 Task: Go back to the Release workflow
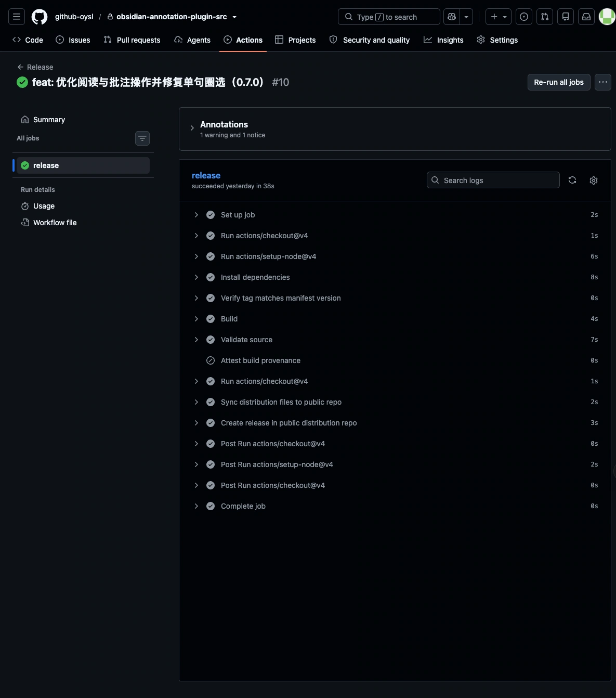[35, 67]
